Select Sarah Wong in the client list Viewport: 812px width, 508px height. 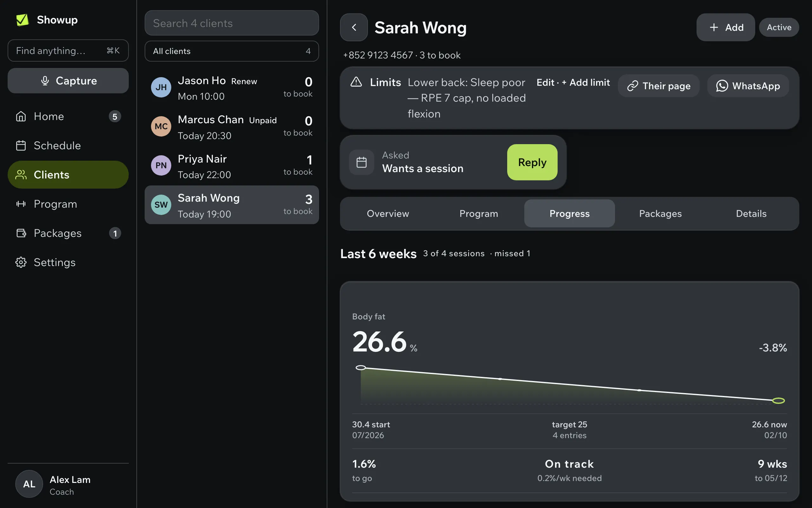[x=232, y=204]
